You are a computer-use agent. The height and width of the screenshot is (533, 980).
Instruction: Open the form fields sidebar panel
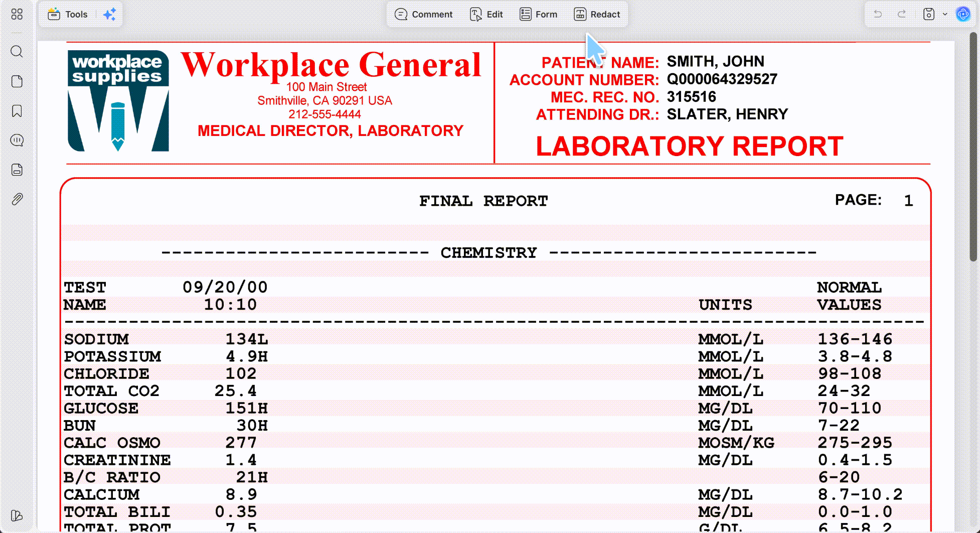coord(17,170)
